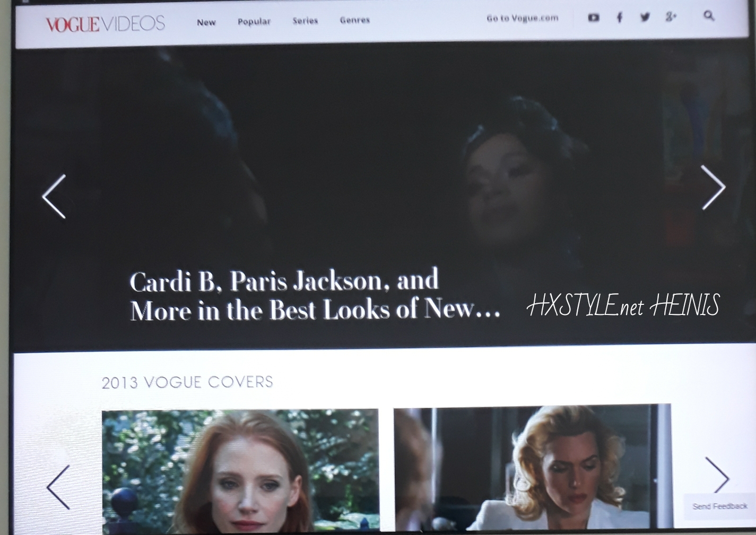Select the New menu item

206,22
